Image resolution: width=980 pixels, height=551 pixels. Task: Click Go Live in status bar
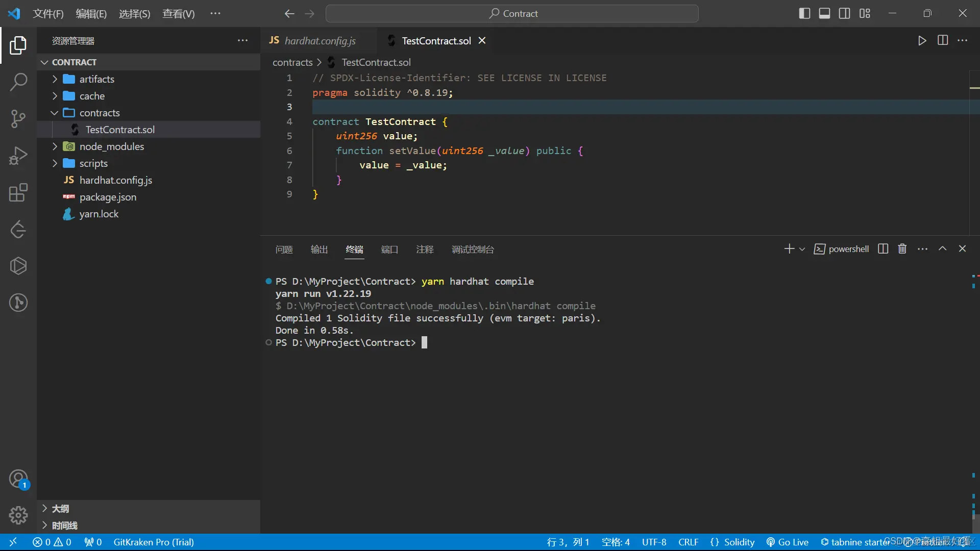click(788, 542)
